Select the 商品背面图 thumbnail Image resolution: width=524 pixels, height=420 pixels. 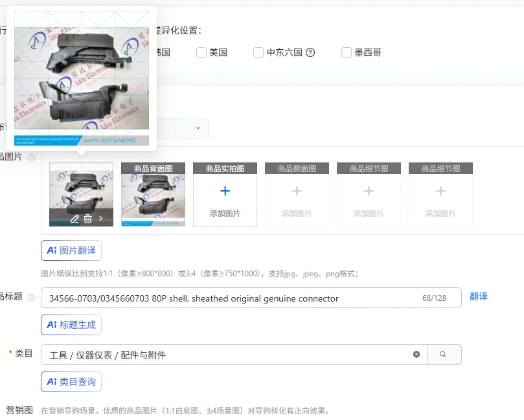pyautogui.click(x=153, y=194)
